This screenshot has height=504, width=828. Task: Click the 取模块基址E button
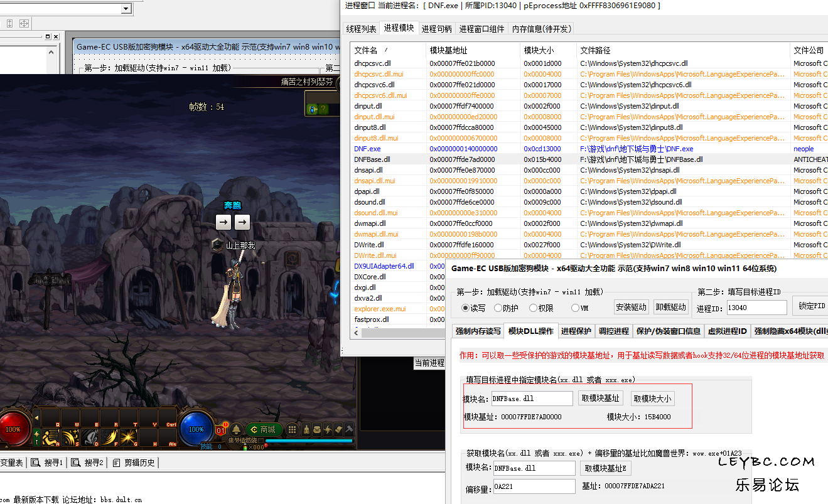click(x=606, y=468)
